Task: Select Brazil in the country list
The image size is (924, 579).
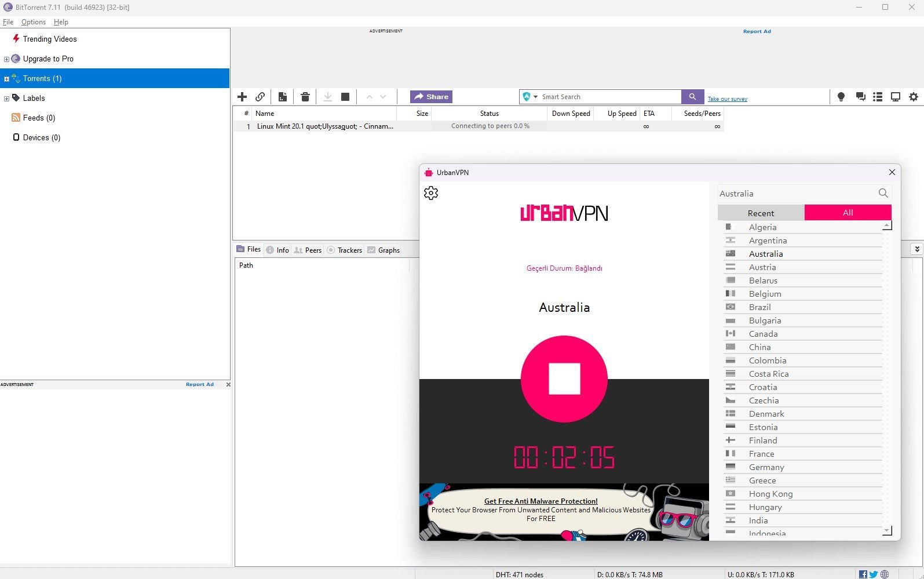Action: coord(803,307)
